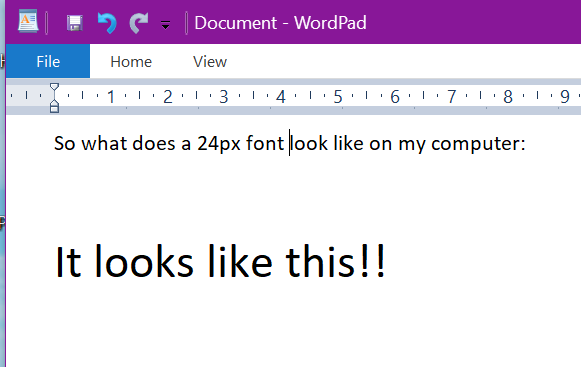Click the first-line indent marker on ruler
The width and height of the screenshot is (581, 367).
click(54, 87)
